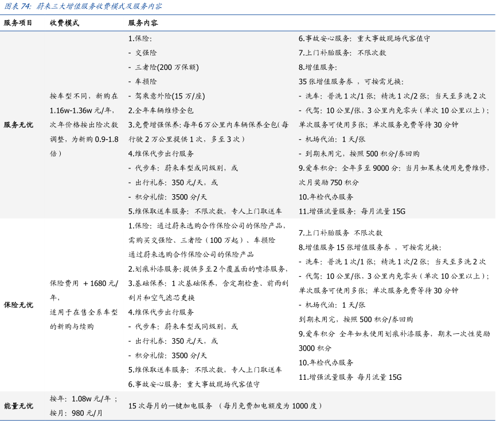Click the '3.免费增强保养' line

208,125
